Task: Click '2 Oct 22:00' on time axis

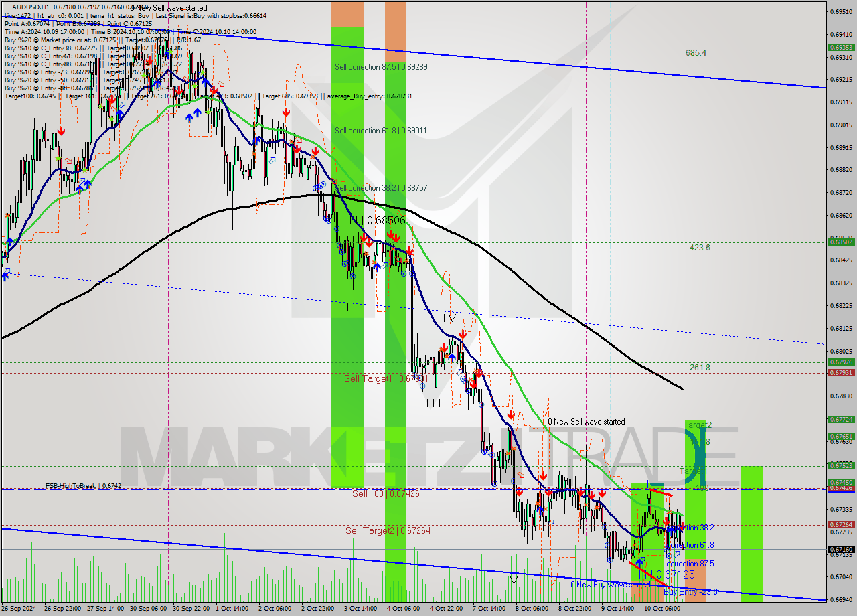Action: pyautogui.click(x=319, y=609)
